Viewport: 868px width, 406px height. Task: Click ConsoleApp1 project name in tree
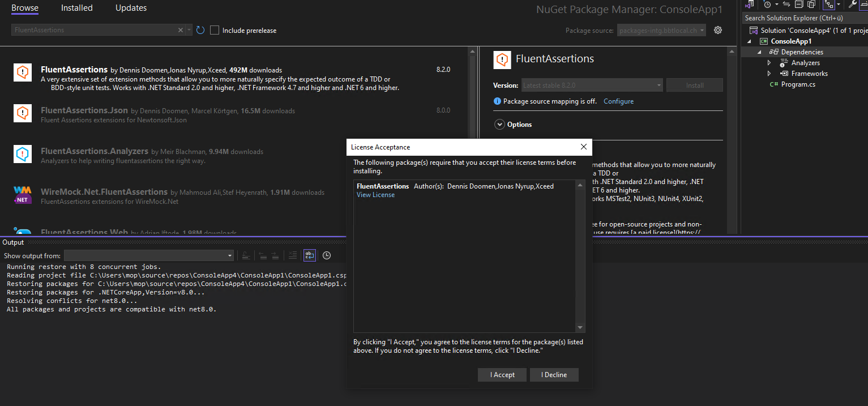791,41
